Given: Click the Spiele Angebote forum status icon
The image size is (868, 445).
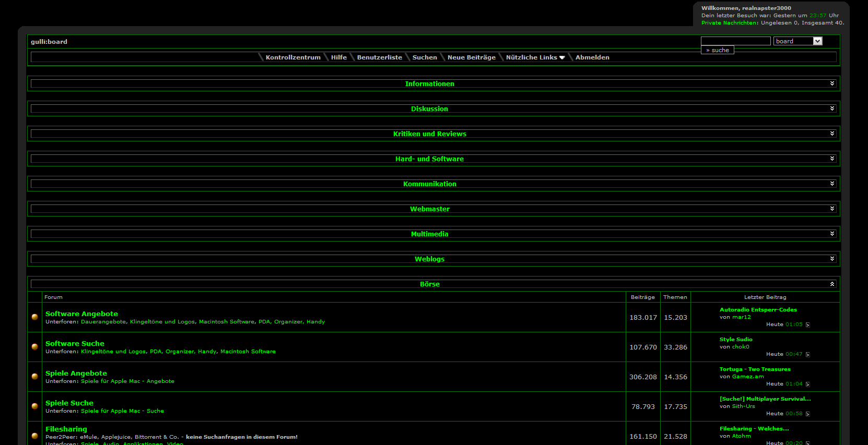Looking at the screenshot, I should (35, 377).
